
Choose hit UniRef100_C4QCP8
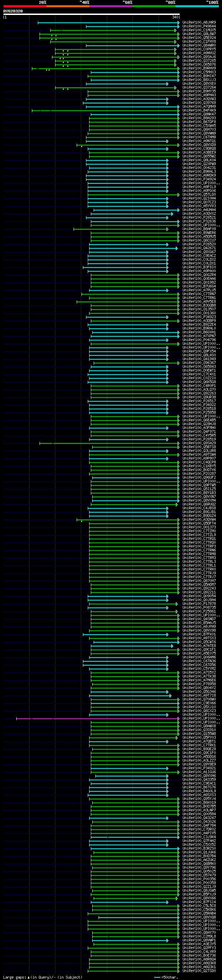point(199,462)
